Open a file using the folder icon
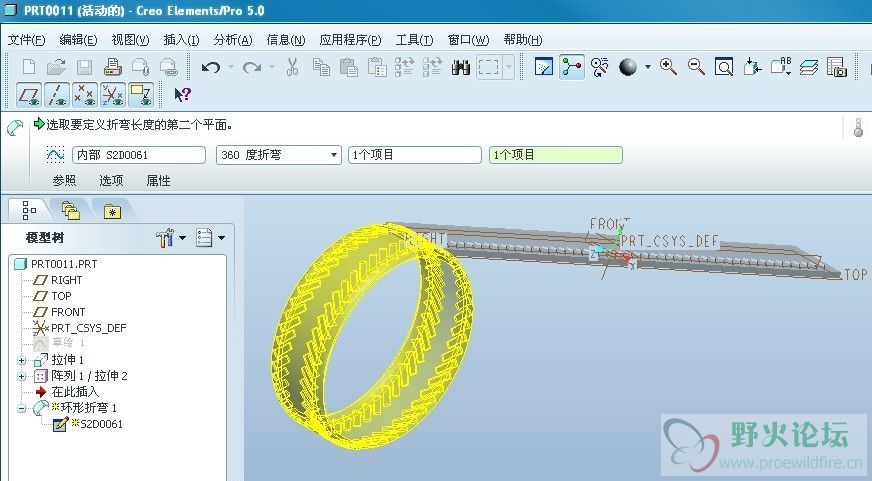 pyautogui.click(x=56, y=67)
